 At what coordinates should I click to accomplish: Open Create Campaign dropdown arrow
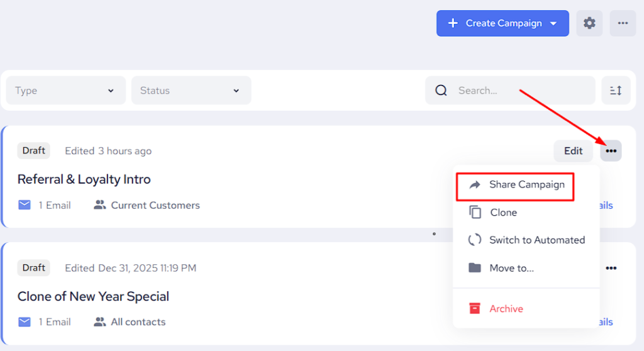tap(553, 23)
